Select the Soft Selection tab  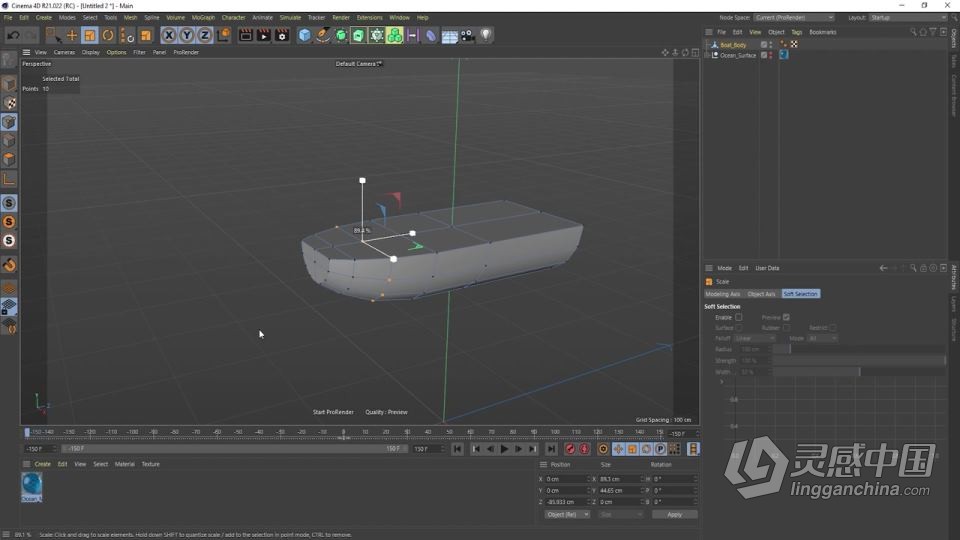pyautogui.click(x=800, y=294)
